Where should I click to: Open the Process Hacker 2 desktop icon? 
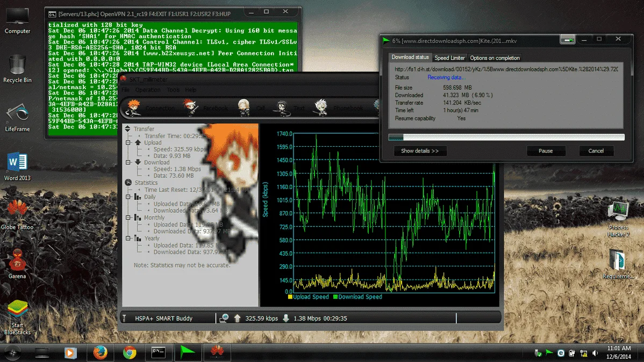click(x=619, y=219)
